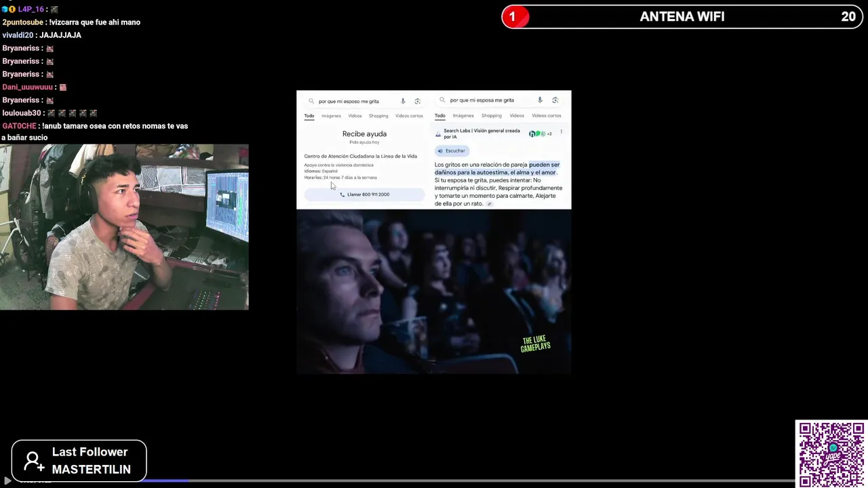Click the follower person-plus icon
The height and width of the screenshot is (488, 868).
33,461
